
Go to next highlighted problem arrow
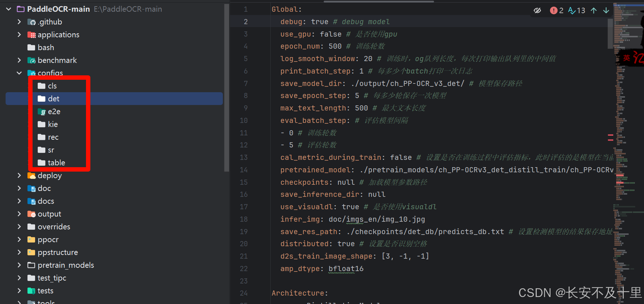(x=606, y=11)
